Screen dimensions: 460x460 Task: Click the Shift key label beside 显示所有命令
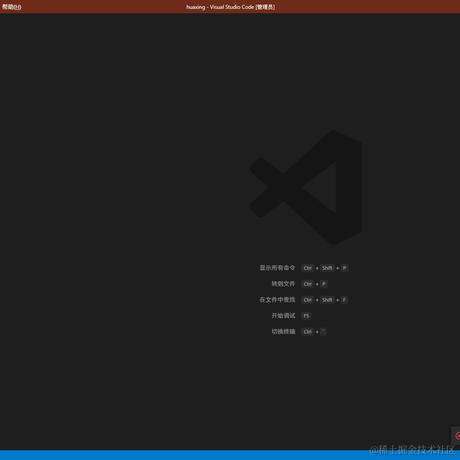[327, 268]
